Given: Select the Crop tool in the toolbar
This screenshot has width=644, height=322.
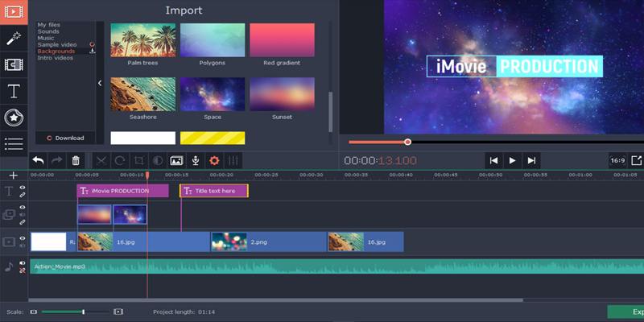Looking at the screenshot, I should point(138,160).
